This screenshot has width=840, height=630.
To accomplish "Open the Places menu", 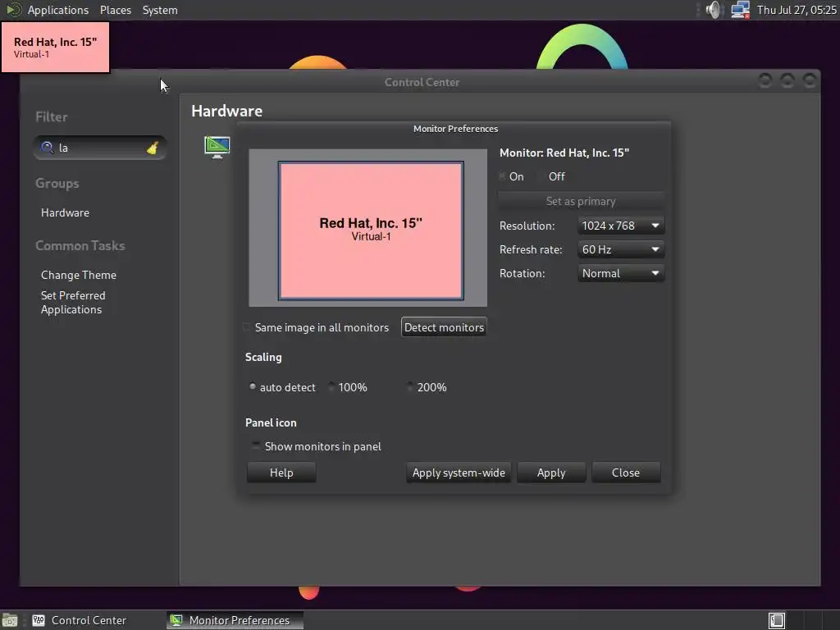I will [115, 10].
